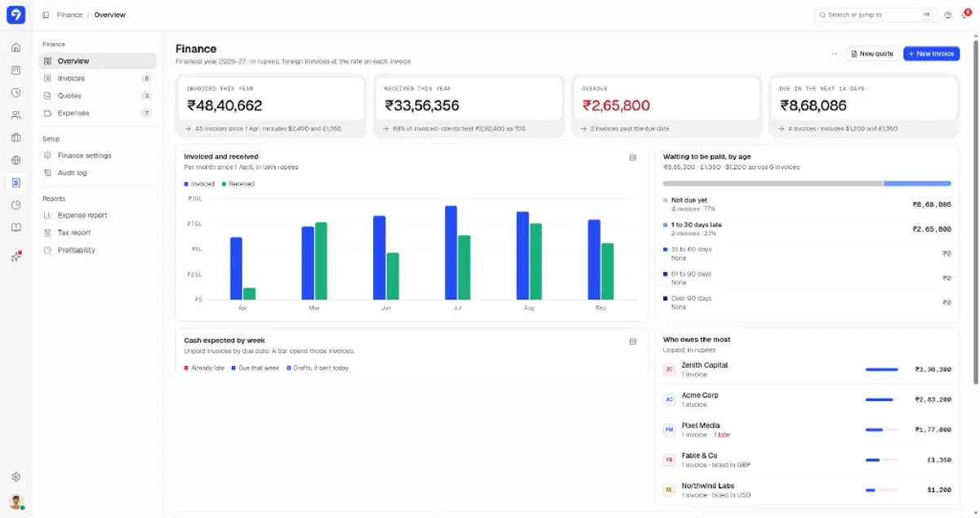Open the three-dot more menu near New quote
Viewport: 980px width, 518px height.
pos(834,54)
